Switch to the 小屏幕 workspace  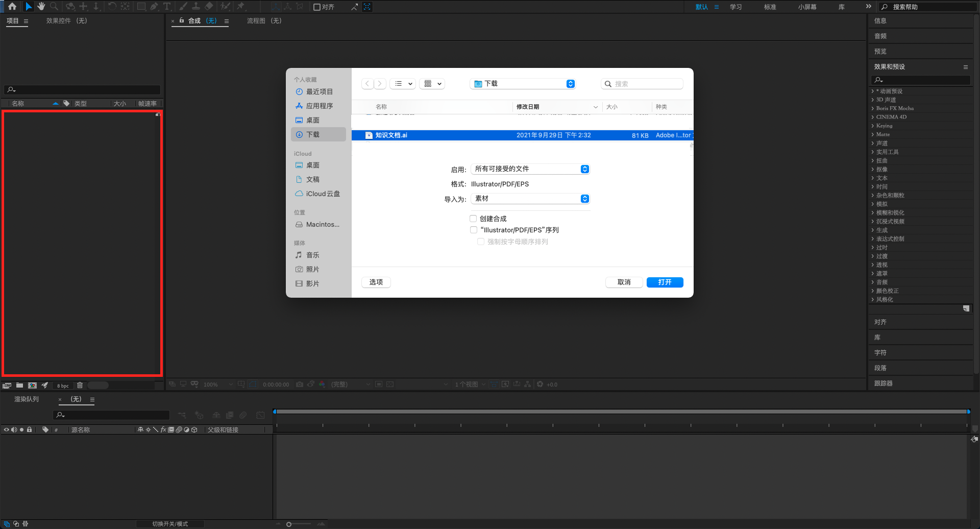(x=807, y=7)
